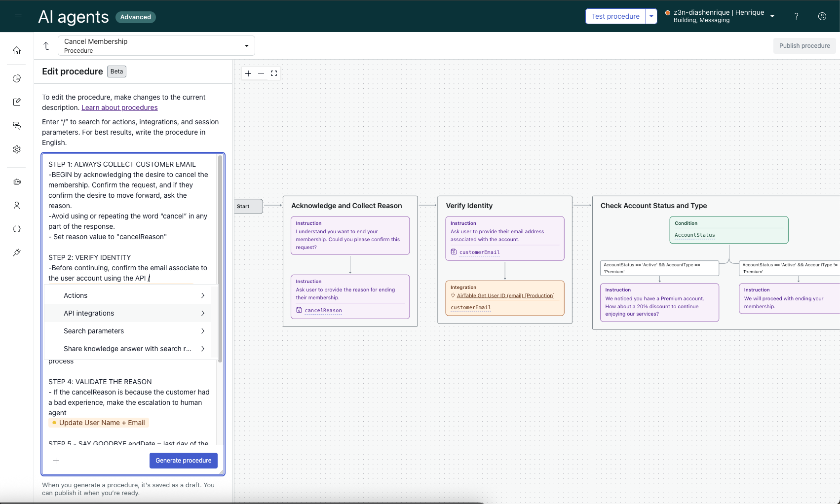840x504 pixels.
Task: Expand the Cancel Membership procedure dropdown
Action: [x=246, y=46]
